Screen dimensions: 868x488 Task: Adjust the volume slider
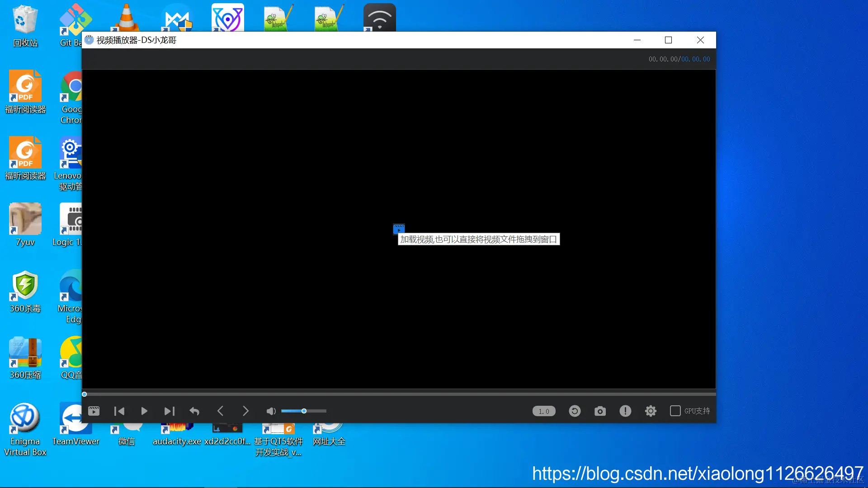[x=304, y=411]
